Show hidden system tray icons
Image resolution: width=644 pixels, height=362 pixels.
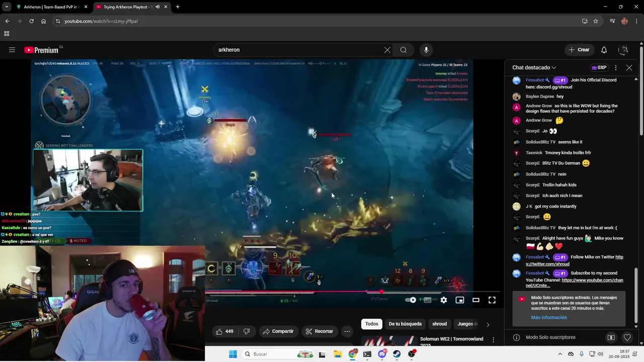click(x=560, y=354)
